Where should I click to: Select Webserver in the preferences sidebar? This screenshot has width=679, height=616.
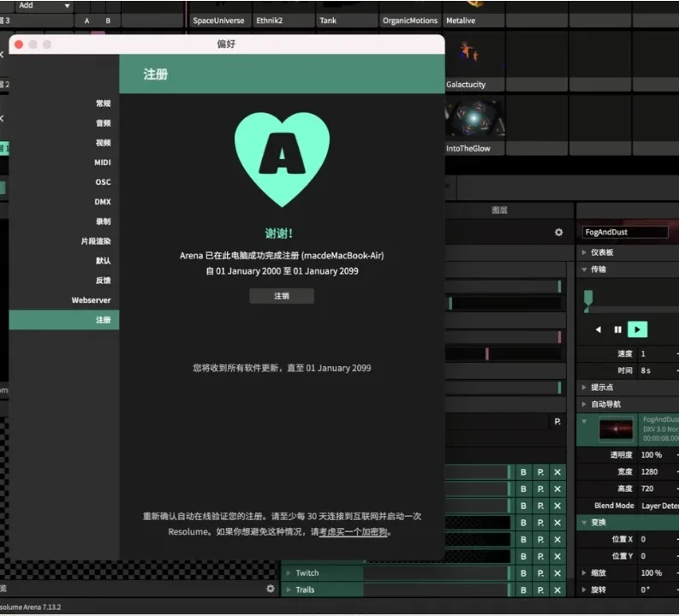91,299
